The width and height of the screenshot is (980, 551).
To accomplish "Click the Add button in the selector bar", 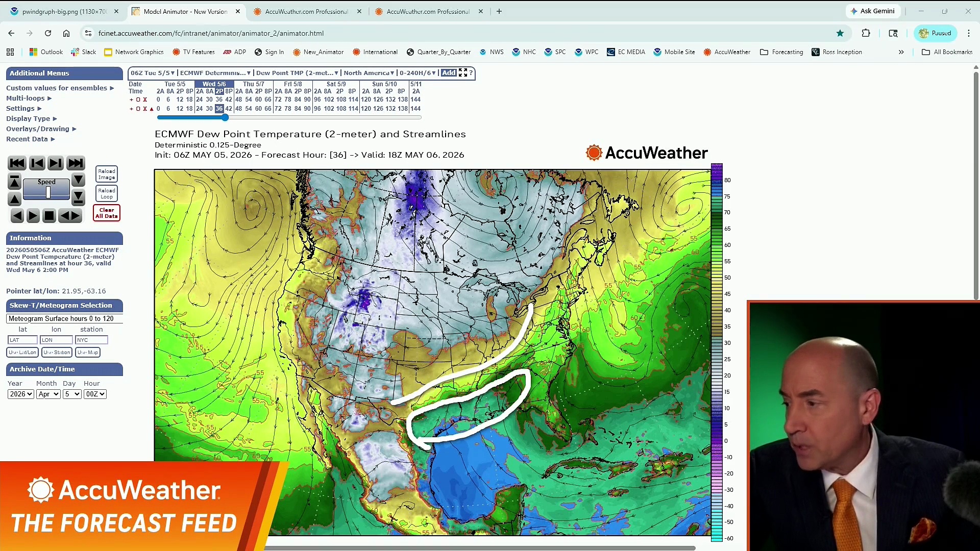I will [x=449, y=73].
